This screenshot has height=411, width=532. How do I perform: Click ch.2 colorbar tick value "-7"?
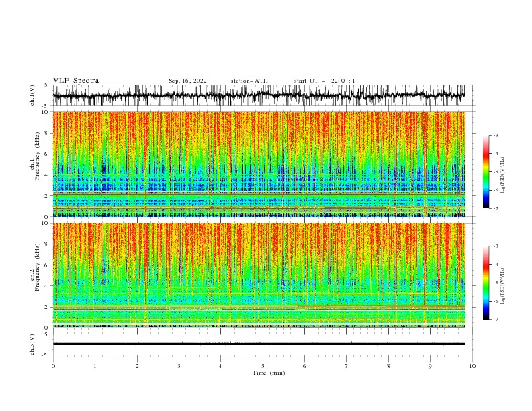point(496,320)
